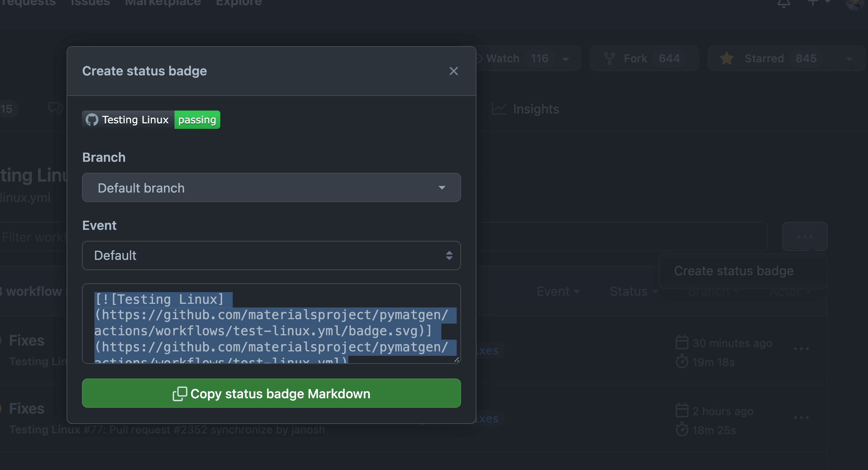The height and width of the screenshot is (470, 868).
Task: Click the copy icon in green button
Action: click(x=180, y=394)
